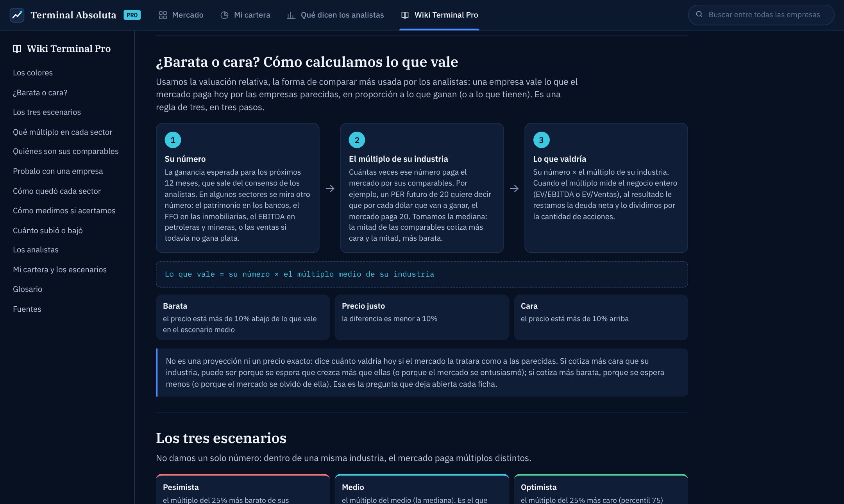Click the analysts bar chart icon
The width and height of the screenshot is (844, 504).
(291, 15)
